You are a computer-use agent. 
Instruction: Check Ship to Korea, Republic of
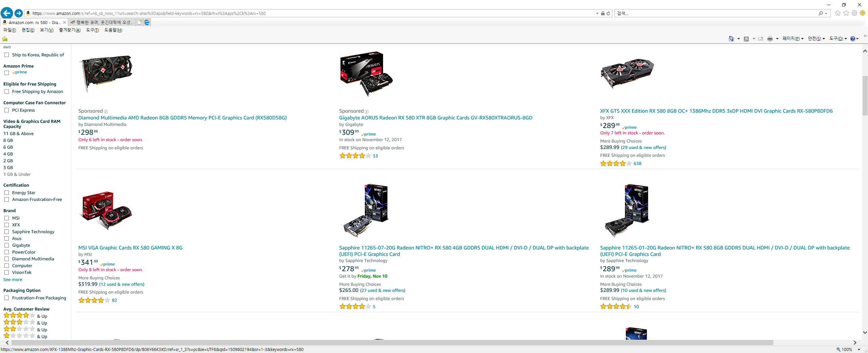click(x=6, y=55)
